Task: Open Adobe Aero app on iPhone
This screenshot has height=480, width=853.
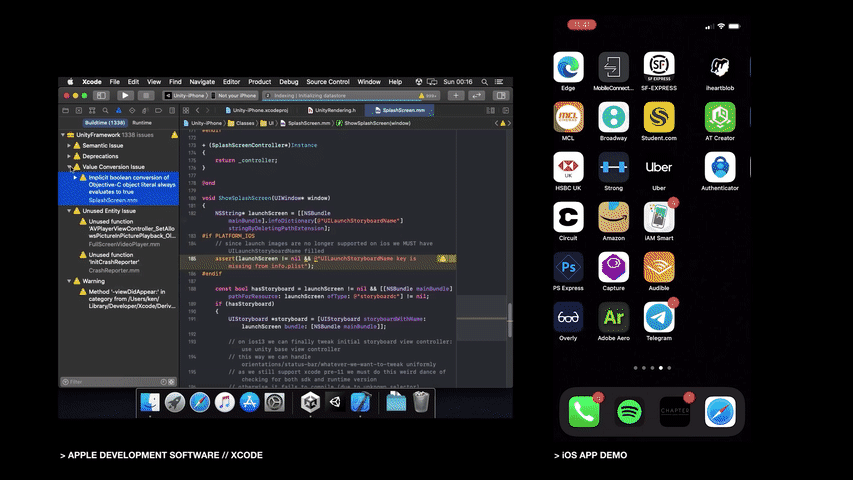Action: click(614, 317)
